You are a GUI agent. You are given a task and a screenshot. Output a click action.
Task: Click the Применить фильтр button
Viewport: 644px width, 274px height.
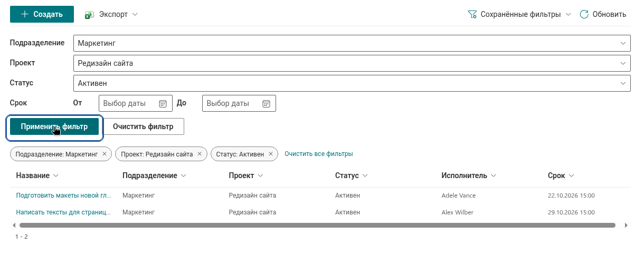[x=54, y=126]
